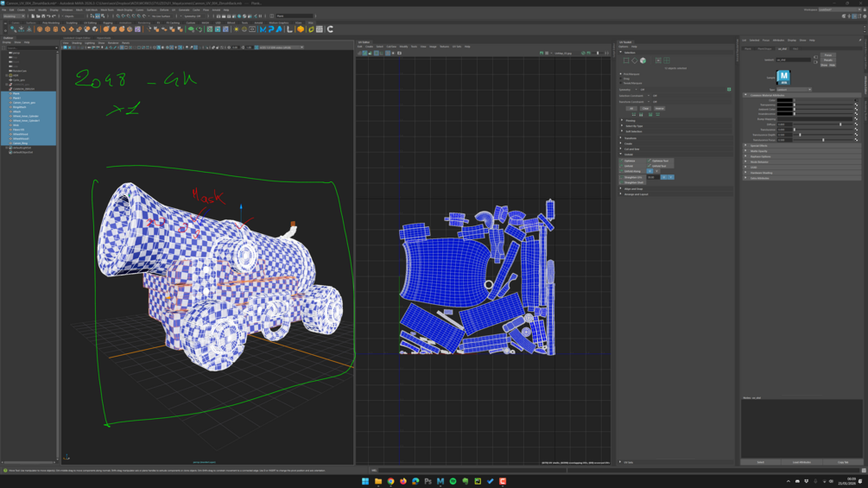Viewport: 868px width, 488px height.
Task: Open the material Type dropdown
Action: (793, 89)
